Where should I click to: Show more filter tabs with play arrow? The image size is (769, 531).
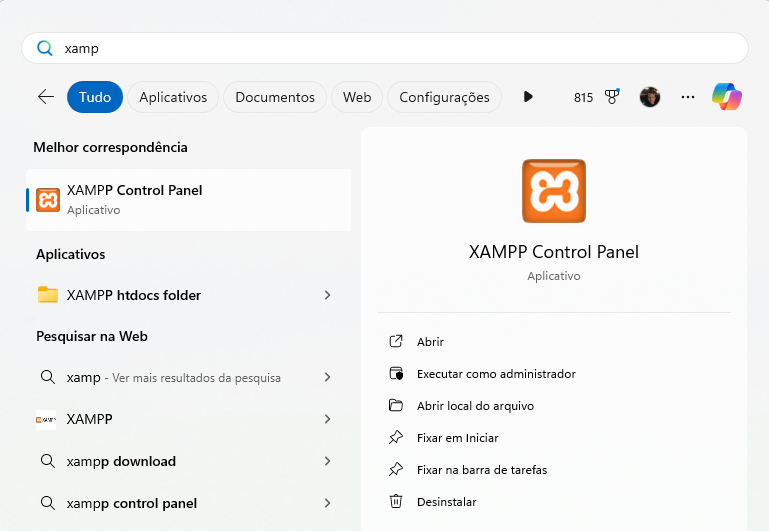528,97
